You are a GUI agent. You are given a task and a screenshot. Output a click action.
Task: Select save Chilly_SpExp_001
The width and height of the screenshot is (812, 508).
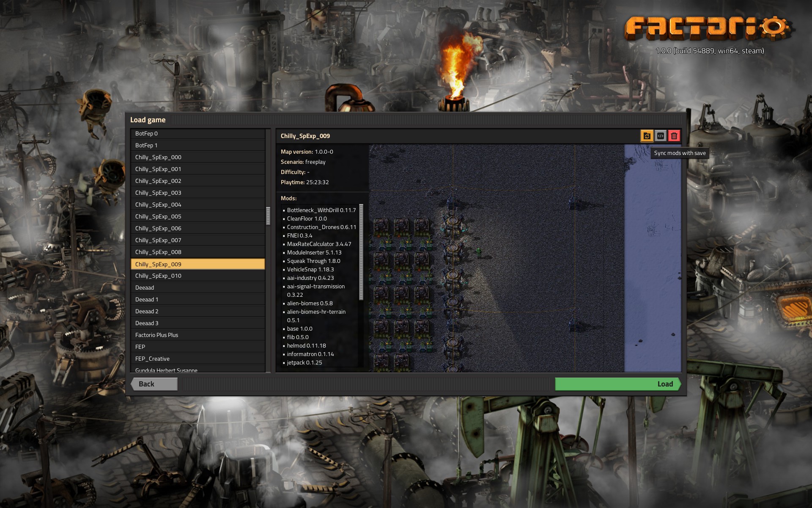(x=198, y=169)
